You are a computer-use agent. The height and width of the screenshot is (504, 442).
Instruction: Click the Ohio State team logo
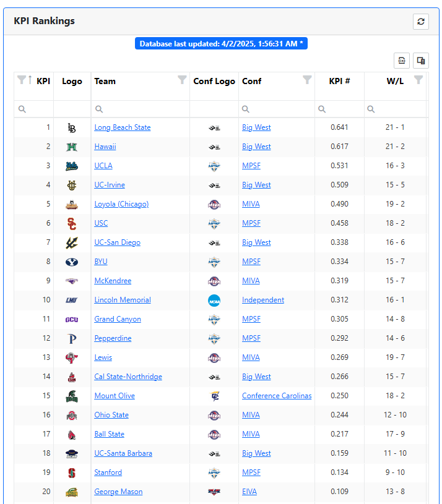(x=72, y=416)
